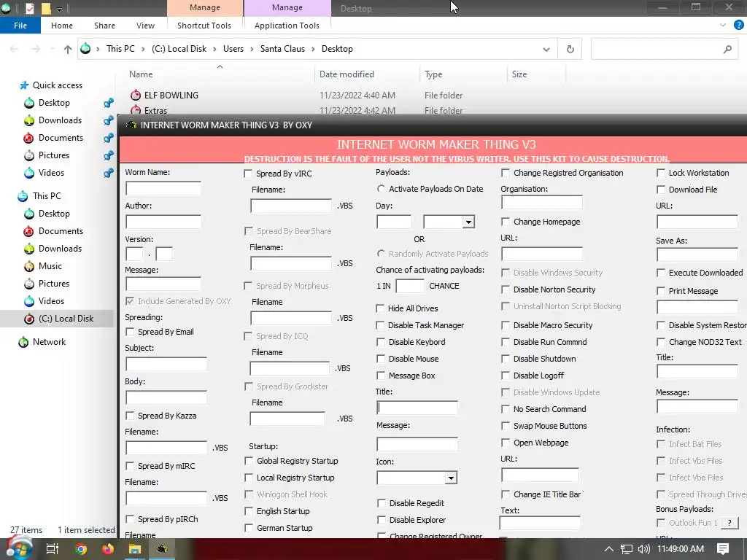Launch Chrome from the taskbar
The height and width of the screenshot is (560, 747).
pyautogui.click(x=81, y=549)
